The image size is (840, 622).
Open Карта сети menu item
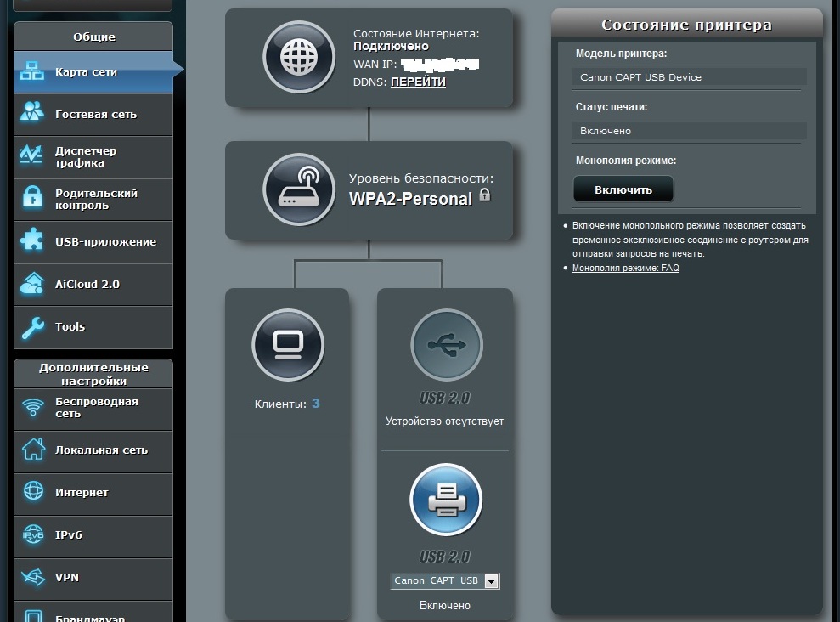pos(86,72)
